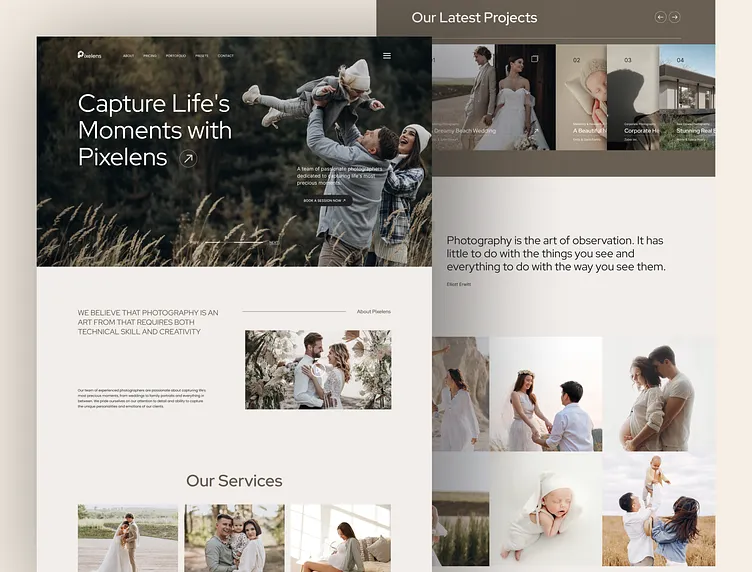Click the circled arrow next to Pixelens headline
Screen dimensions: 752x572
(188, 158)
